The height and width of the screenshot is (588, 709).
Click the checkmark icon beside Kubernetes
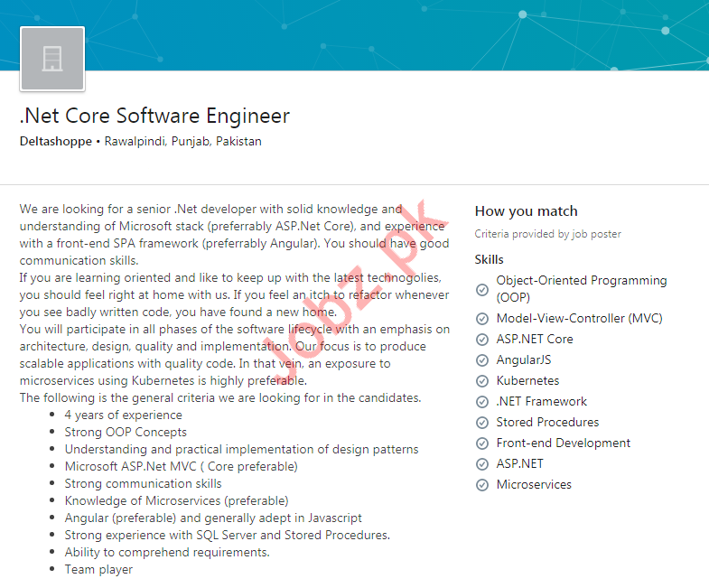point(482,381)
